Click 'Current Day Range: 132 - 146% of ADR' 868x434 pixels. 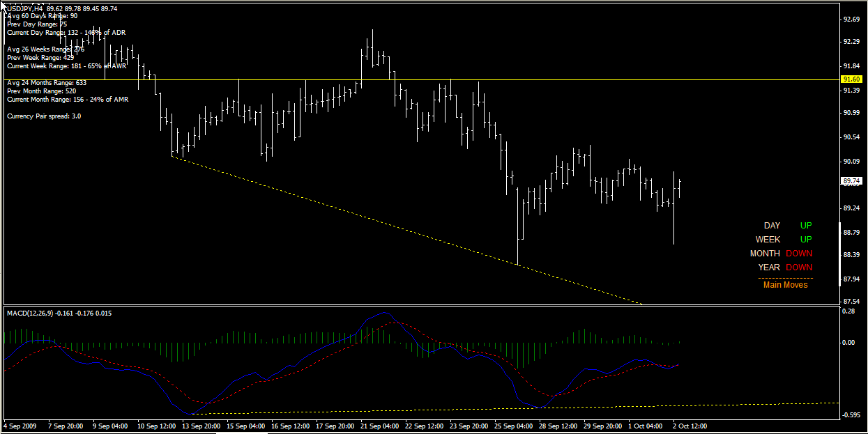click(66, 32)
